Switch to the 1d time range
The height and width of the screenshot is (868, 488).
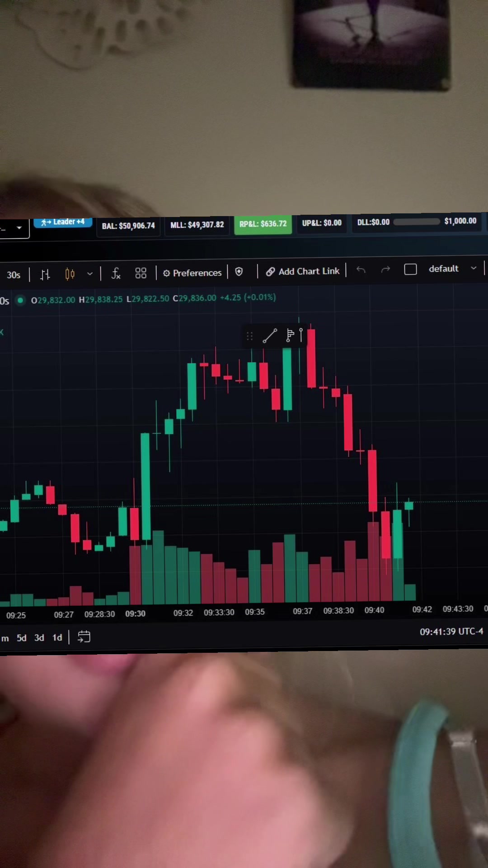[57, 637]
